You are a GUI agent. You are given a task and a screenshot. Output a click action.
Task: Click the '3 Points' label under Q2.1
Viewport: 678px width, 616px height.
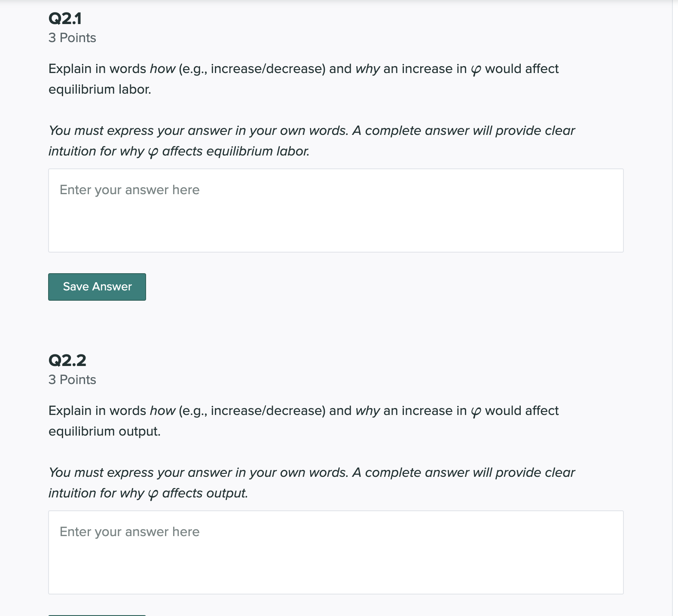(x=72, y=38)
